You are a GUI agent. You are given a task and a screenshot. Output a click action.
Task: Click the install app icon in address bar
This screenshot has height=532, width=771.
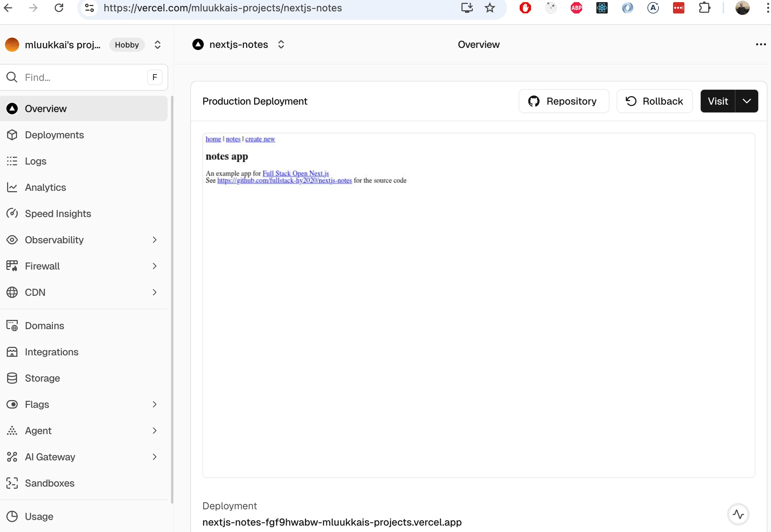point(467,8)
